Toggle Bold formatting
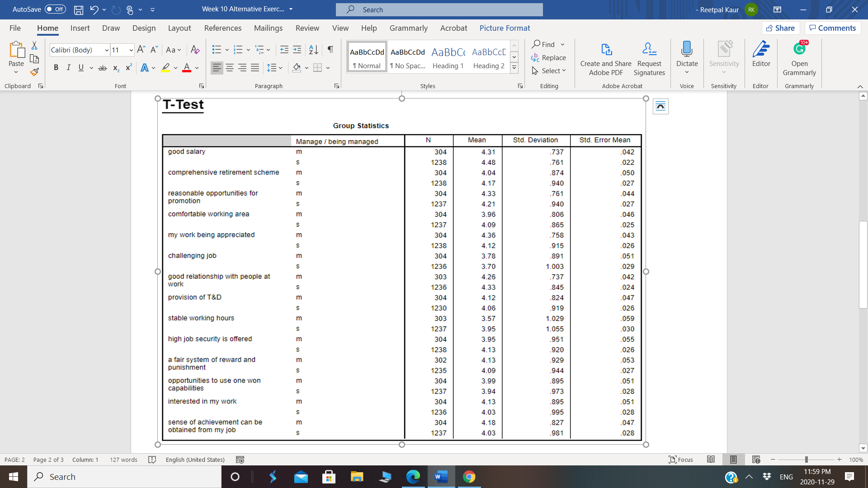868x488 pixels. [56, 68]
